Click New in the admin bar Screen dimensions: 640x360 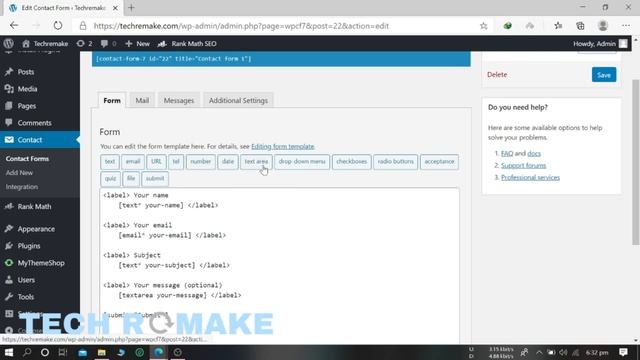138,44
